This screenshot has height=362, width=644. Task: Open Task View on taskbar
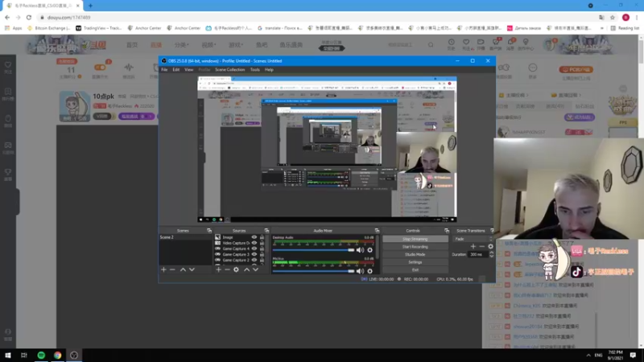point(24,356)
